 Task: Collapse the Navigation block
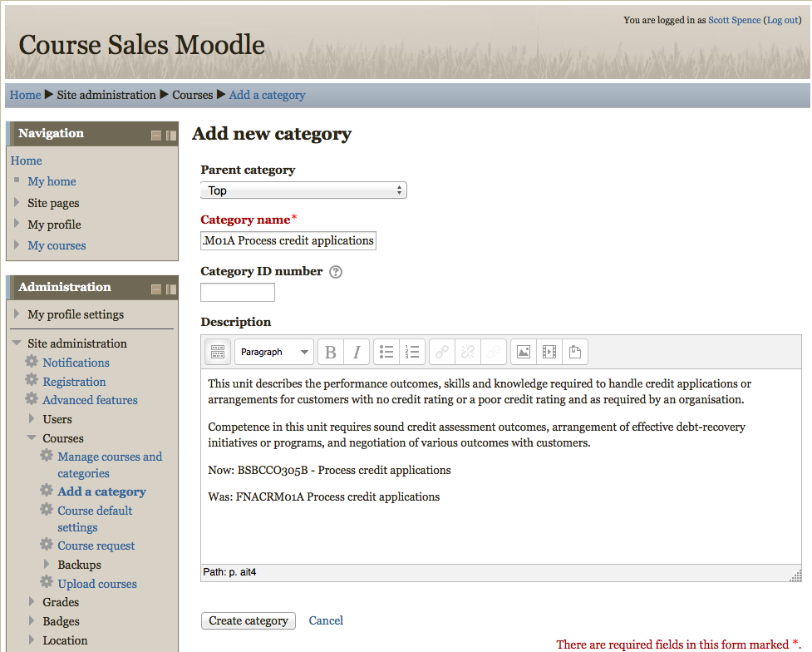156,136
